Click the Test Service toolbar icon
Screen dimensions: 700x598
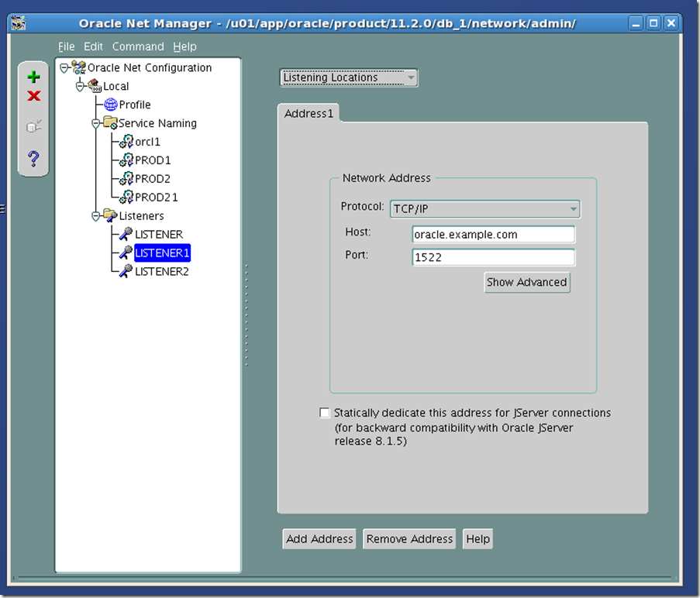coord(34,126)
